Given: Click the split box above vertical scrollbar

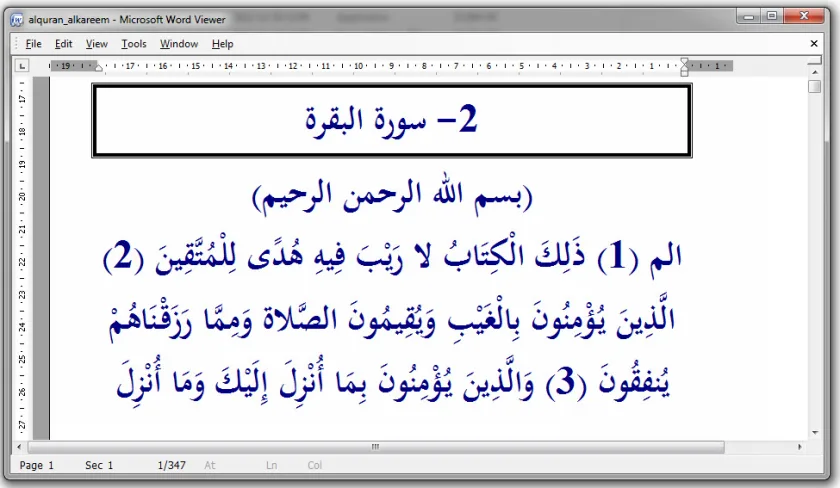Looking at the screenshot, I should [x=815, y=62].
